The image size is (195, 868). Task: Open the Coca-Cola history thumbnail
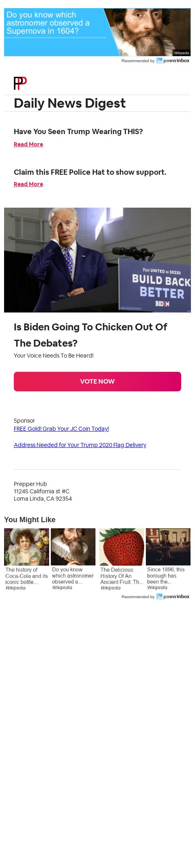point(26,547)
